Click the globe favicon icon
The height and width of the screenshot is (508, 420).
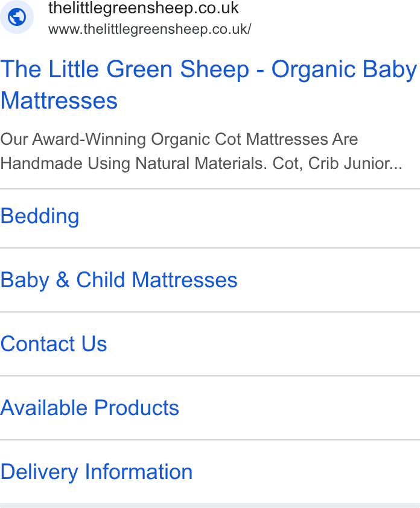[x=17, y=17]
